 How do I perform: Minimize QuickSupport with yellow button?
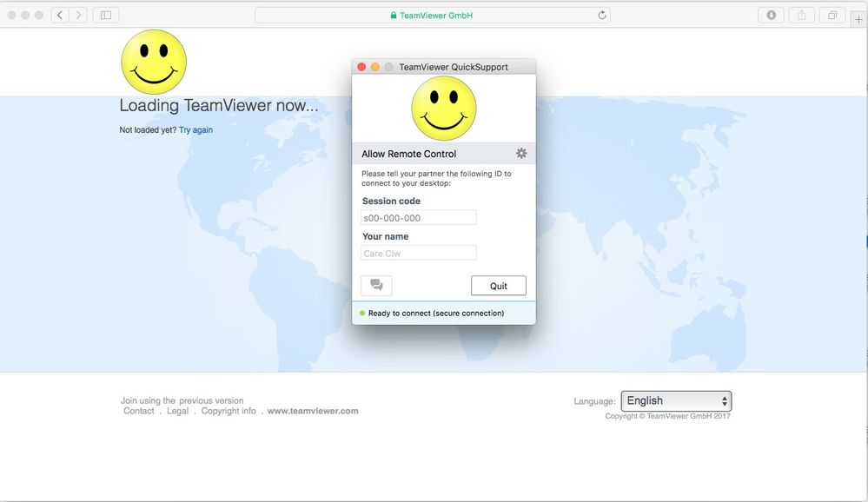click(374, 66)
